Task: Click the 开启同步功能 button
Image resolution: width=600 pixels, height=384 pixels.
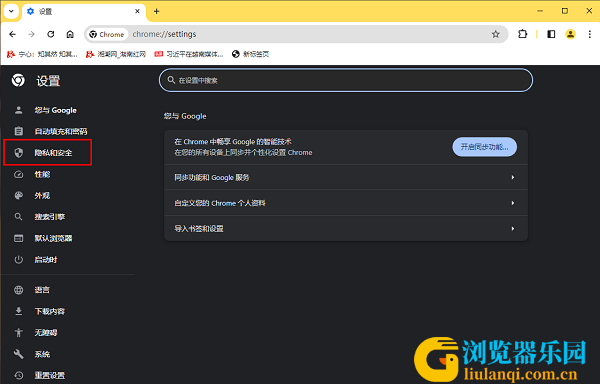Action: (x=484, y=147)
